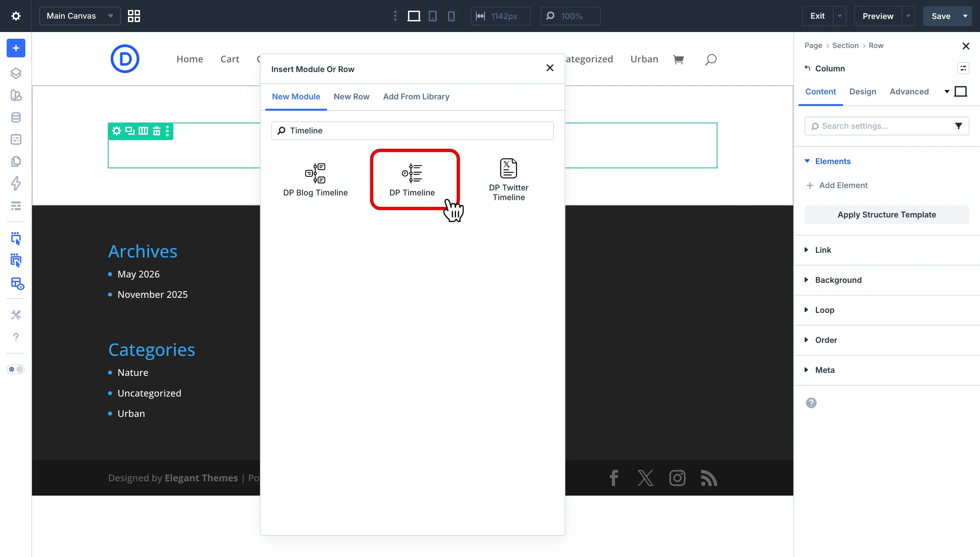Click the module search field with Timeline

[x=412, y=131]
